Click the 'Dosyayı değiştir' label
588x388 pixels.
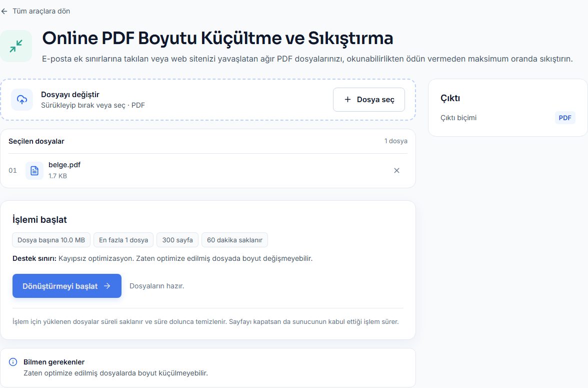[x=70, y=95]
